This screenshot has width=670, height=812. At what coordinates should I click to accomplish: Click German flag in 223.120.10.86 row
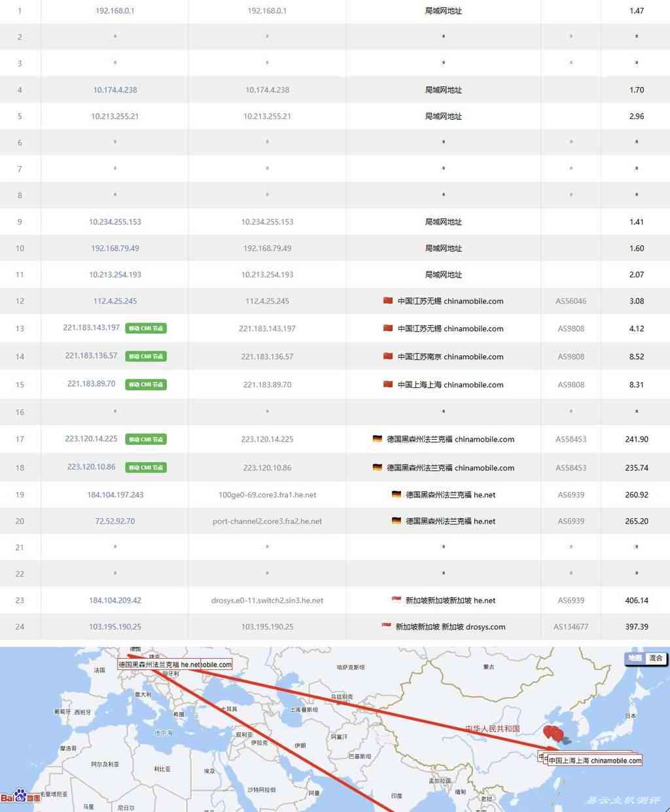point(378,467)
